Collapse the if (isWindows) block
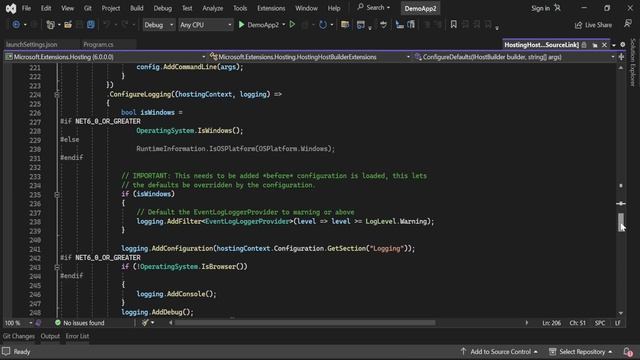This screenshot has height=360, width=640. click(57, 195)
